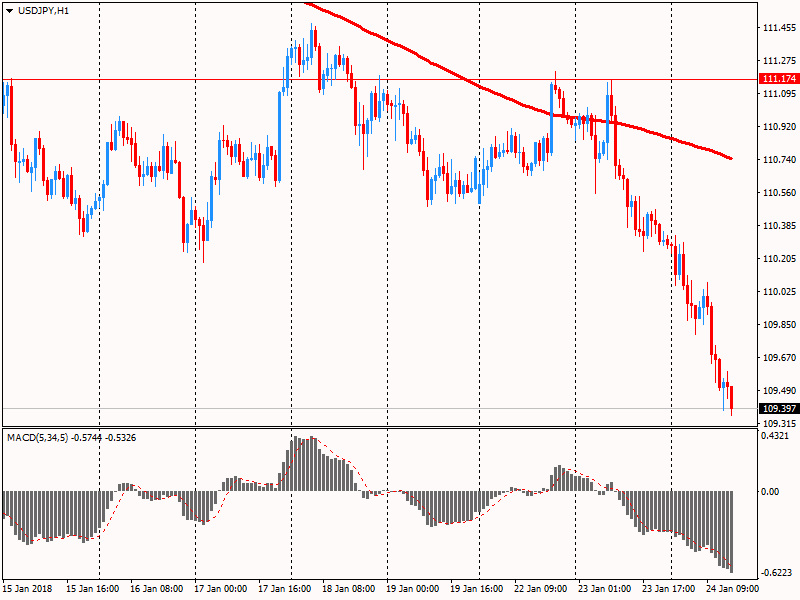Click the 19 Jan 00:00 time label
The image size is (800, 600).
point(412,589)
